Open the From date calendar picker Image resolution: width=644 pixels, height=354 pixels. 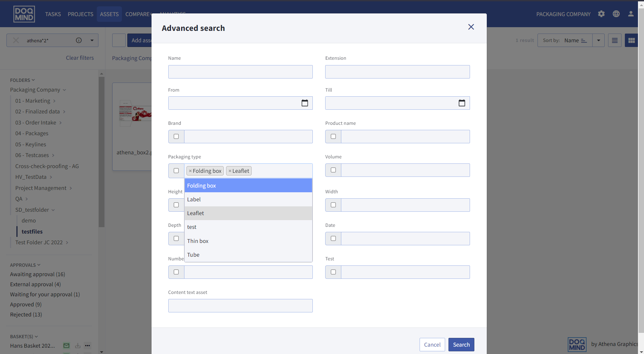[x=304, y=103]
